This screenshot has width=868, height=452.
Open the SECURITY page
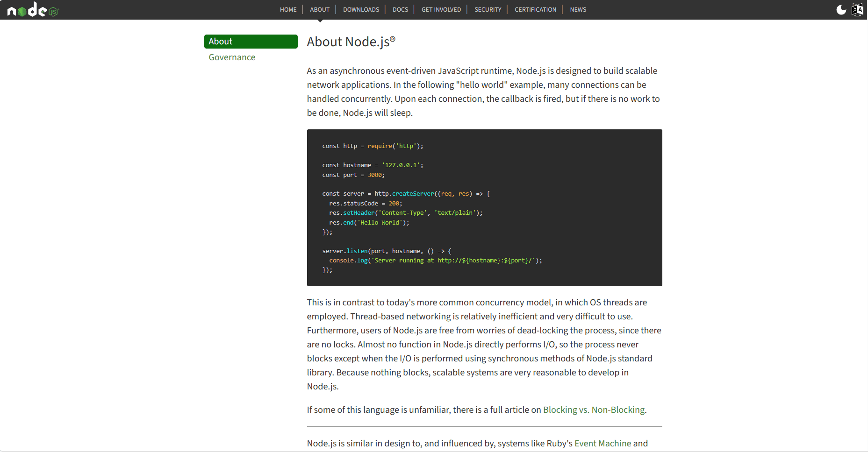488,9
